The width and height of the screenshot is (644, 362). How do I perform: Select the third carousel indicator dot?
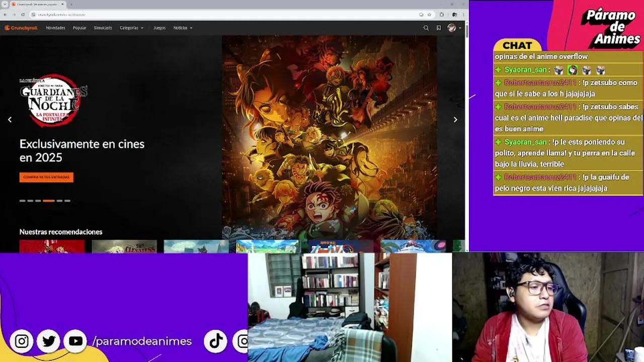pos(38,201)
